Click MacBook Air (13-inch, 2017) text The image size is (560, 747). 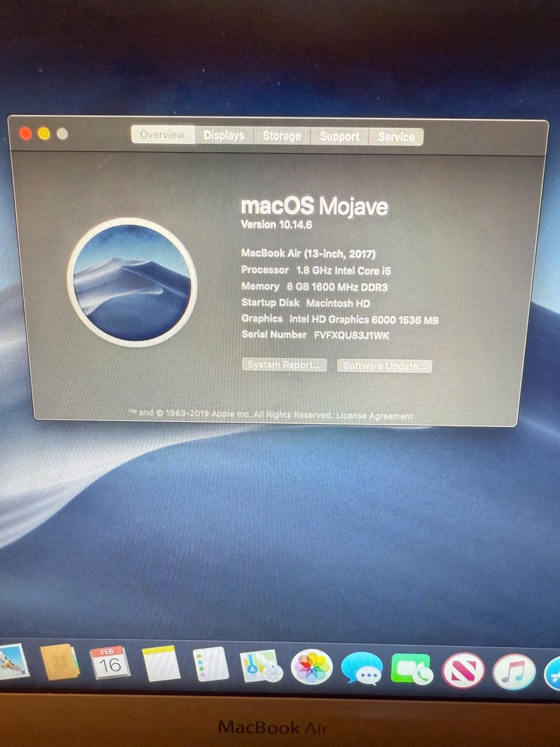(x=309, y=253)
